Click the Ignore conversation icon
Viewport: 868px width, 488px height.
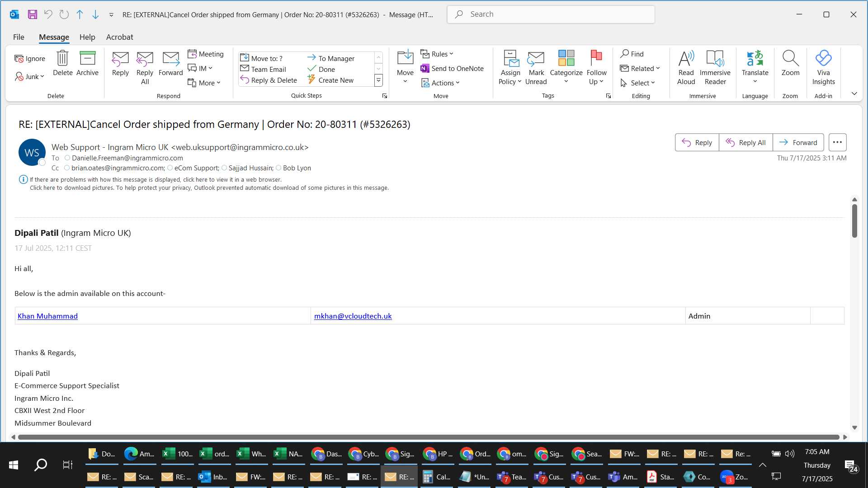(x=30, y=59)
